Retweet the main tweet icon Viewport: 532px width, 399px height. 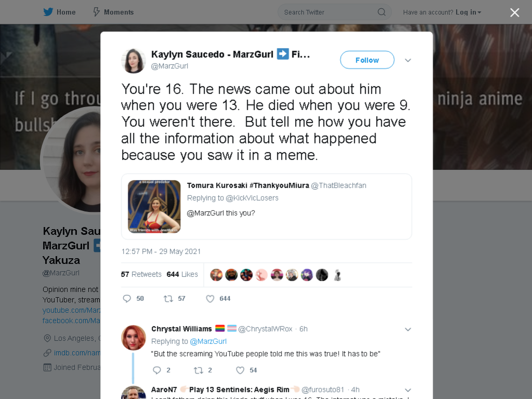[168, 299]
